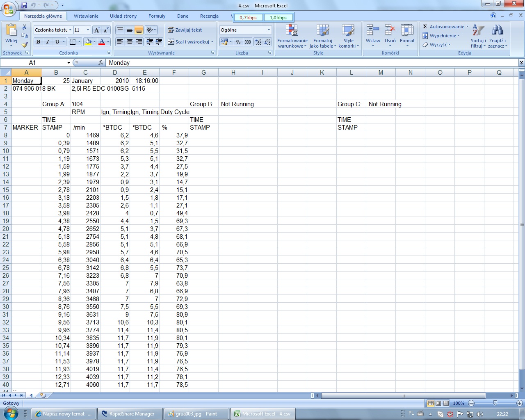
Task: Toggle italic formatting
Action: 48,42
